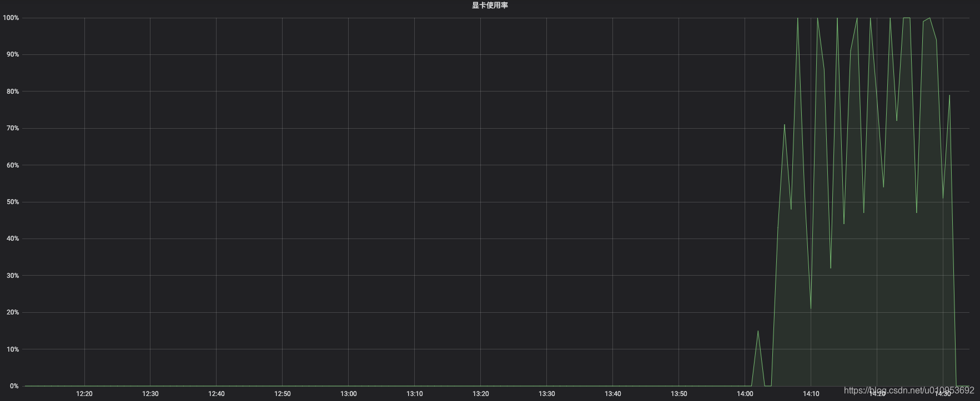
Task: Click the final 79% peak near 14:30
Action: 949,95
